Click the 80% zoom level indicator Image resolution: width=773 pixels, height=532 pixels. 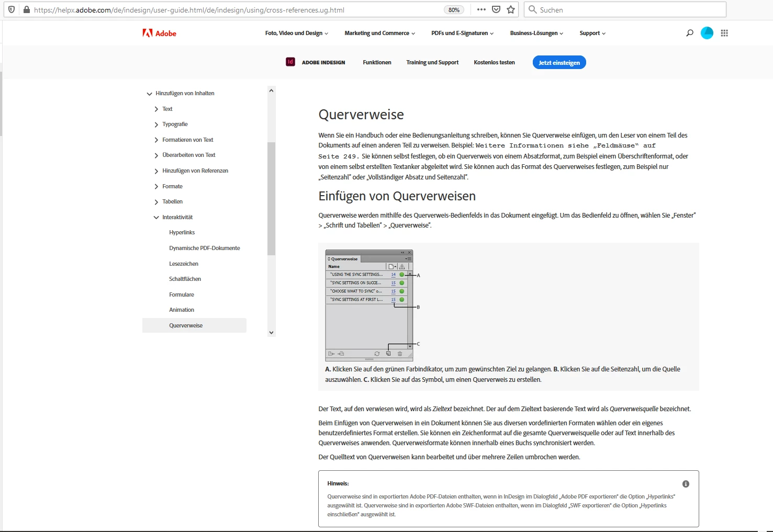point(454,9)
